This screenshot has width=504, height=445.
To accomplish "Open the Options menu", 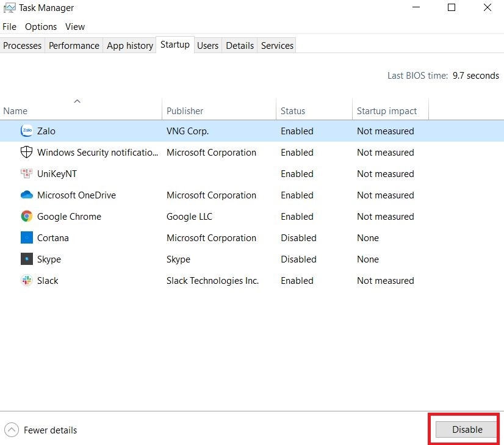I will point(41,27).
